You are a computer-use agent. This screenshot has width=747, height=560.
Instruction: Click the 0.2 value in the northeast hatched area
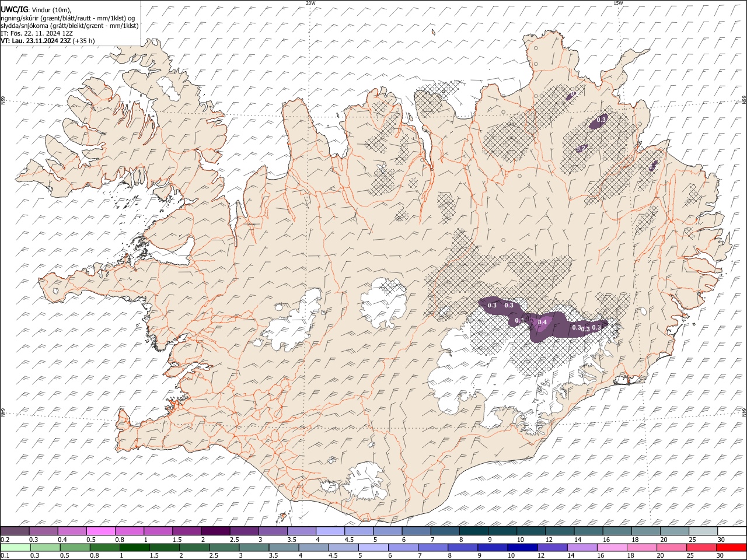click(x=581, y=149)
